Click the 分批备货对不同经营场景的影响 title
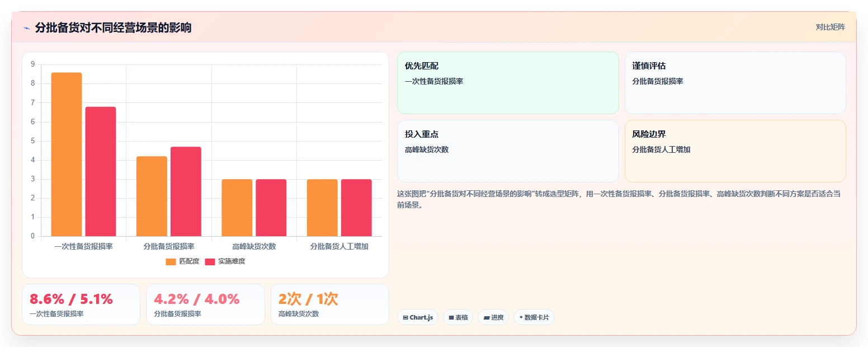Image resolution: width=868 pixels, height=347 pixels. coord(113,27)
